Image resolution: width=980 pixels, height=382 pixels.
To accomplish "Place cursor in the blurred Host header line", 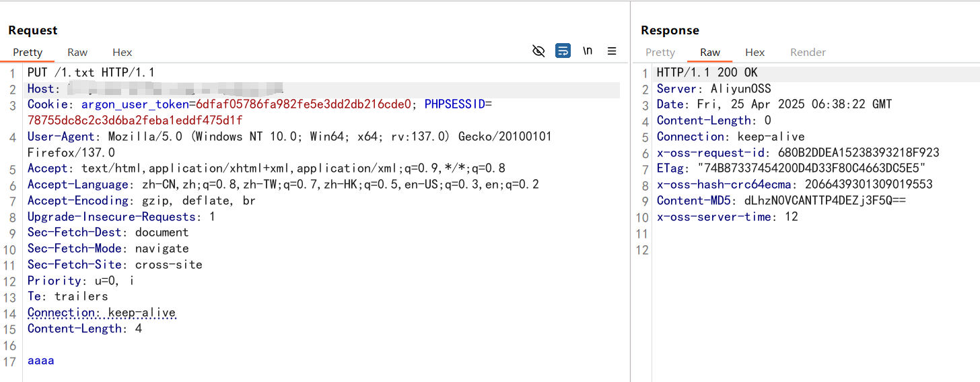I will (323, 89).
